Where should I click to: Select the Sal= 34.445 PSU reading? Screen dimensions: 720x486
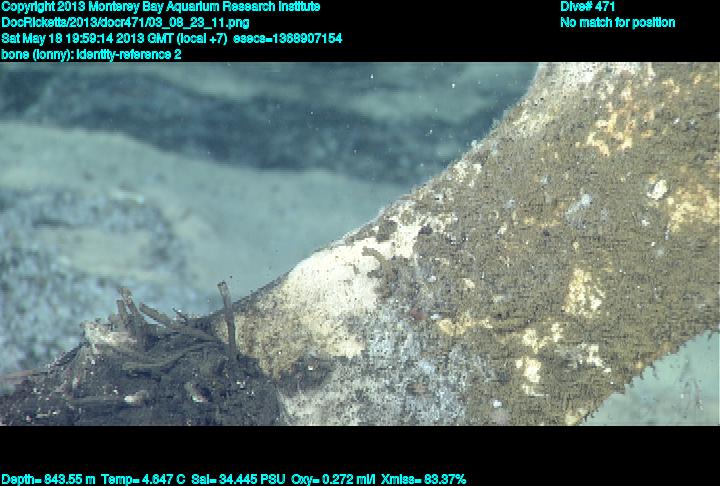[x=238, y=480]
